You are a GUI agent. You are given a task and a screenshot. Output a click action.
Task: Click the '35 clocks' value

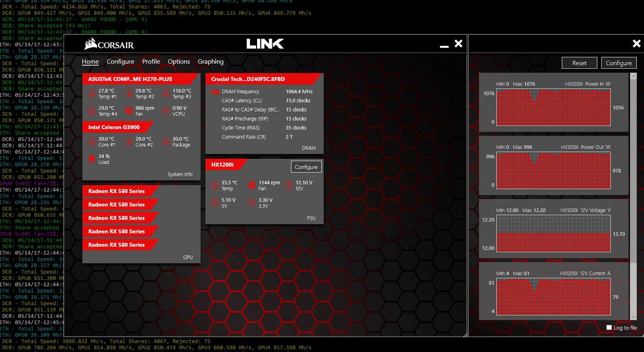(x=296, y=128)
